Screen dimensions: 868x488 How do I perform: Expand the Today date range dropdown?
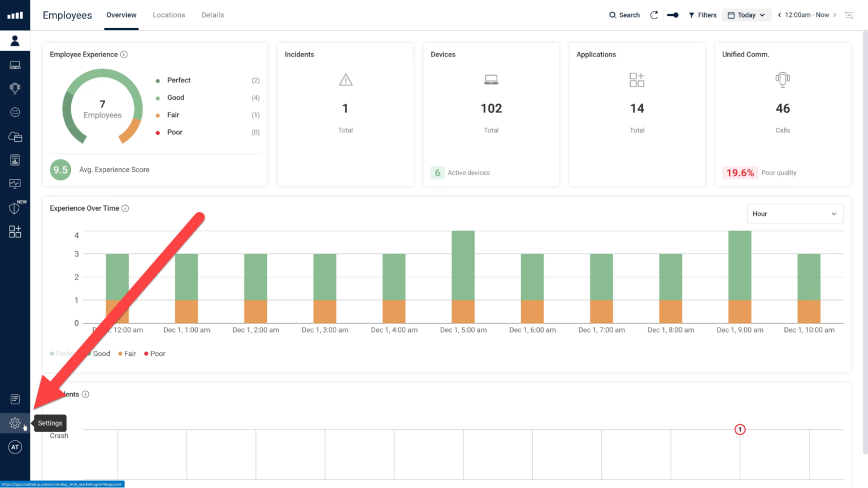click(x=747, y=15)
